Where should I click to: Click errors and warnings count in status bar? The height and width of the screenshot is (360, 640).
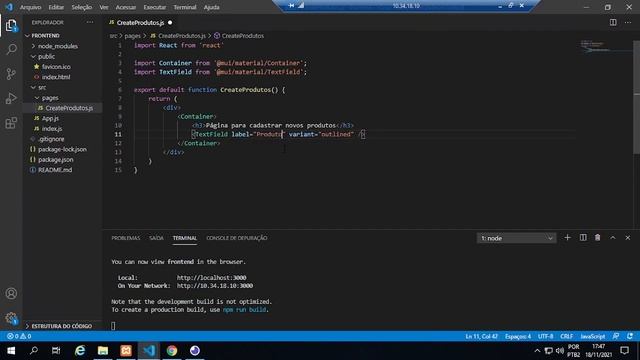click(x=19, y=336)
